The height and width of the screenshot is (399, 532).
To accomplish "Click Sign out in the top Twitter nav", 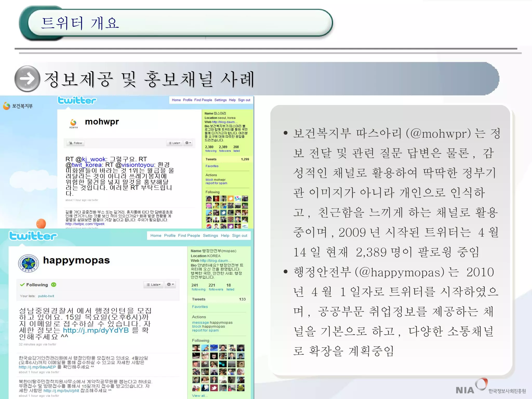I will 244,100.
